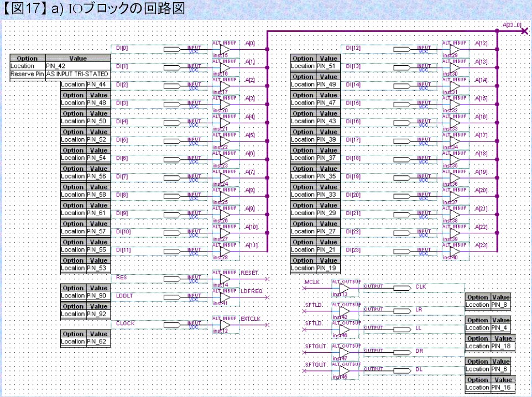Pick the ALT_INBUF buffer inst24
This screenshot has width=532, height=397.
pyautogui.click(x=226, y=178)
